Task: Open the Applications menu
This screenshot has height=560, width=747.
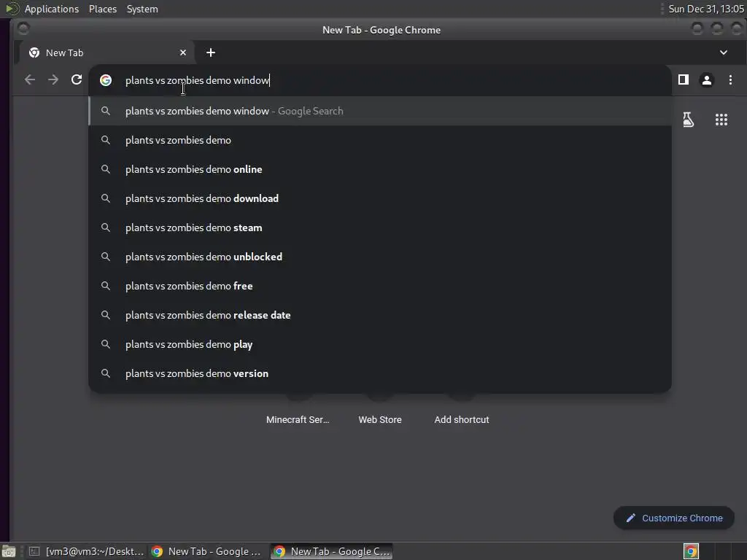Action: tap(52, 9)
